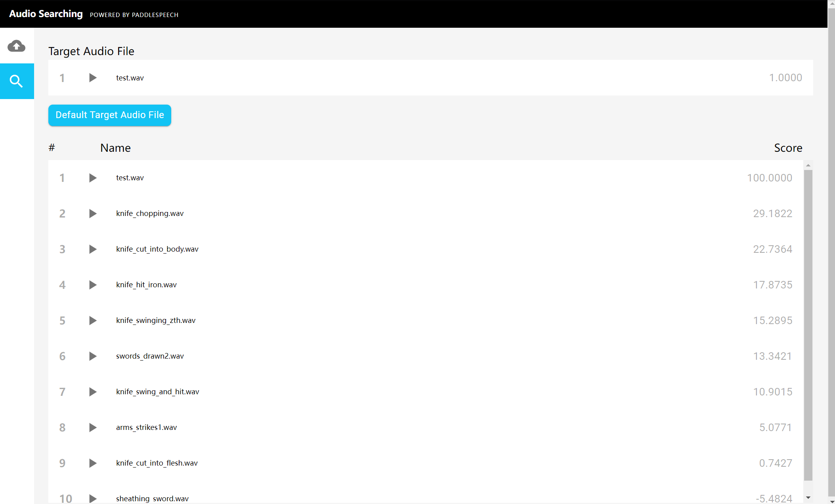Select the knife_cut_into_flesh.wav file name
835x504 pixels.
point(157,463)
